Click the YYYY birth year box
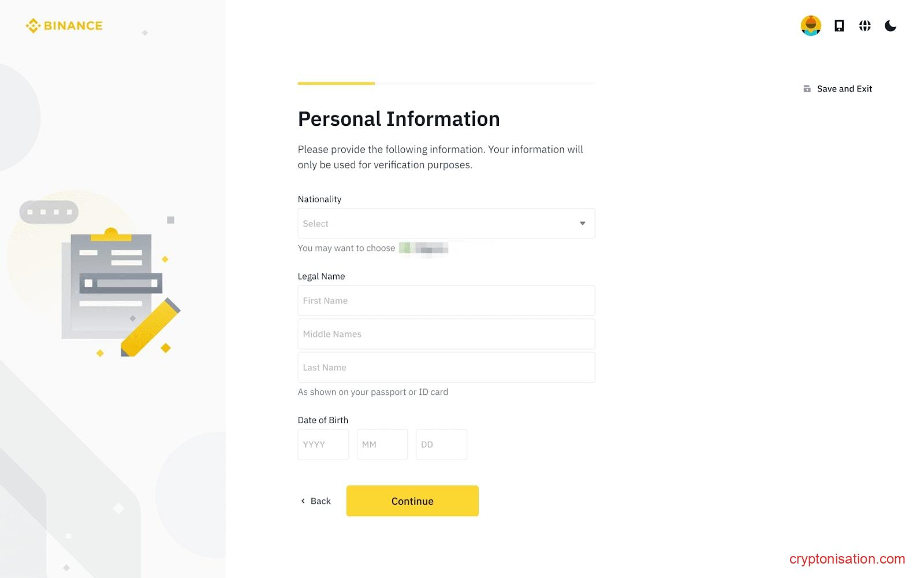Image resolution: width=924 pixels, height=578 pixels. point(323,444)
